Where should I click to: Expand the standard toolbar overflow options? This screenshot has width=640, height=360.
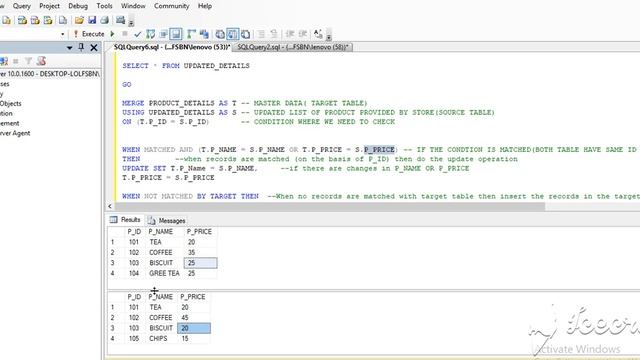(x=131, y=22)
